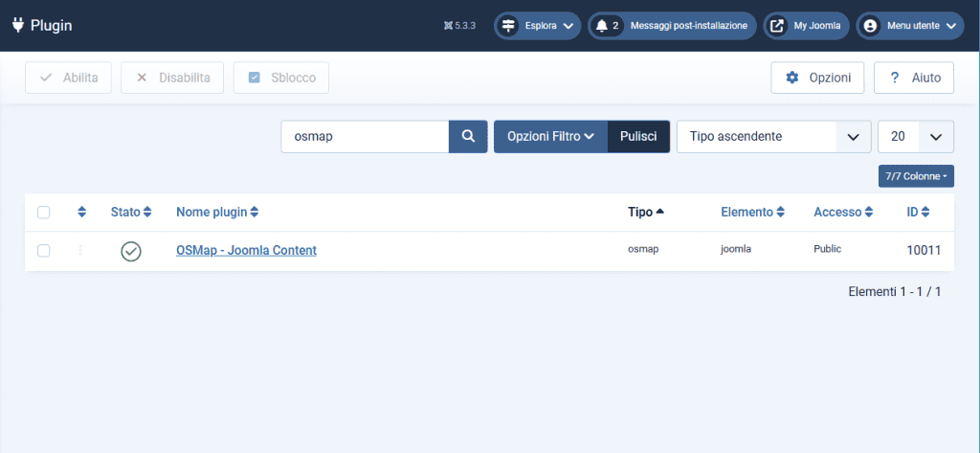Click the ID value 10011
Viewport: 980px width, 453px height.
[x=924, y=251]
